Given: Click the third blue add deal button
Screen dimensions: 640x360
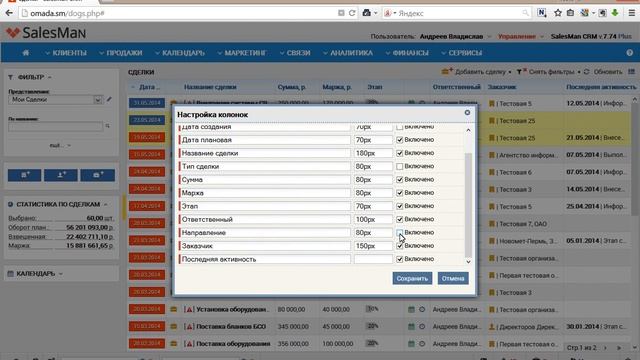Looking at the screenshot, I should point(98,175).
